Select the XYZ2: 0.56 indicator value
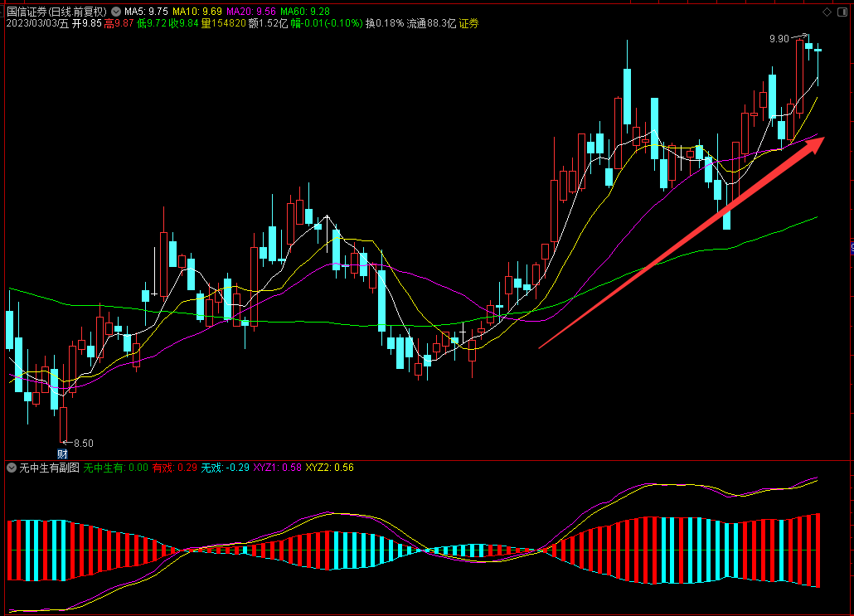The height and width of the screenshot is (616, 854). coord(329,468)
